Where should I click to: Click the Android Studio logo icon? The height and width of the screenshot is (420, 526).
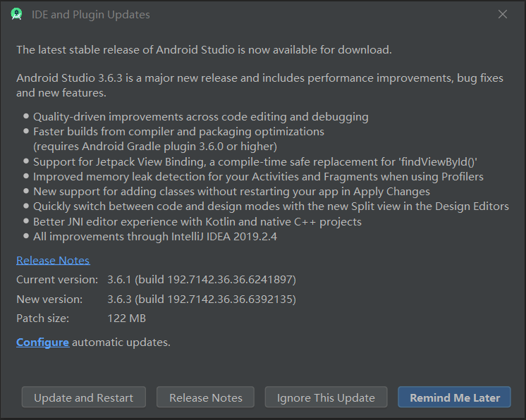16,14
